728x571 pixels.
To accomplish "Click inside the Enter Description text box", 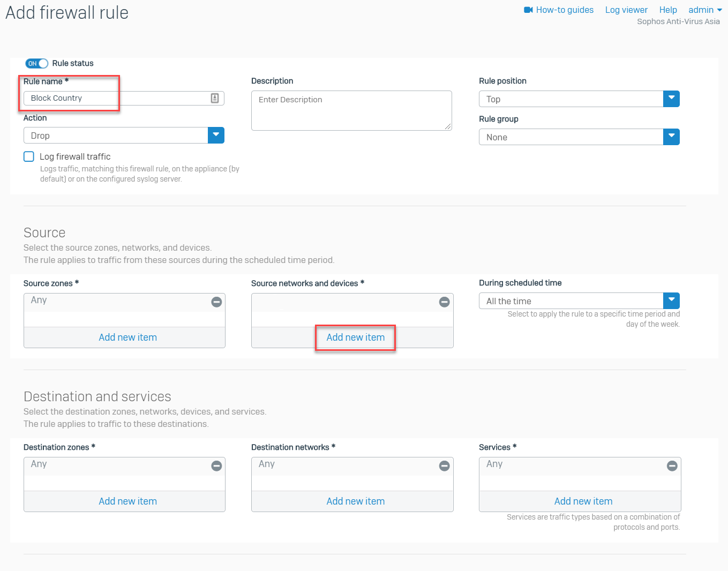I will (351, 110).
